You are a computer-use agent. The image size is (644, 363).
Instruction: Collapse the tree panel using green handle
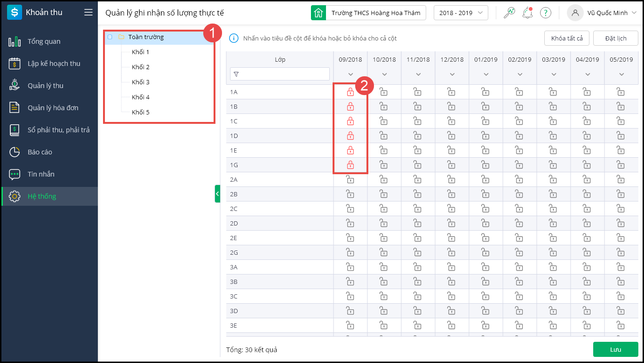tap(217, 194)
